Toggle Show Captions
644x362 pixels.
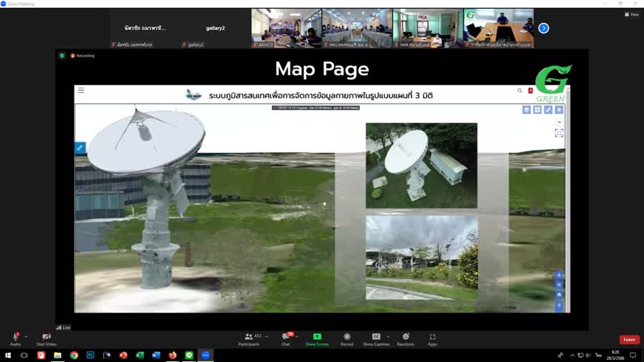tap(376, 339)
